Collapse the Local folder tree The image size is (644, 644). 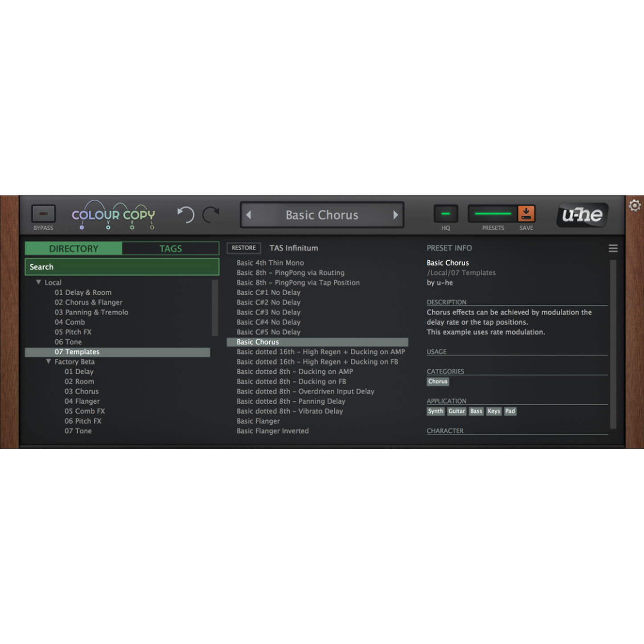tap(39, 283)
